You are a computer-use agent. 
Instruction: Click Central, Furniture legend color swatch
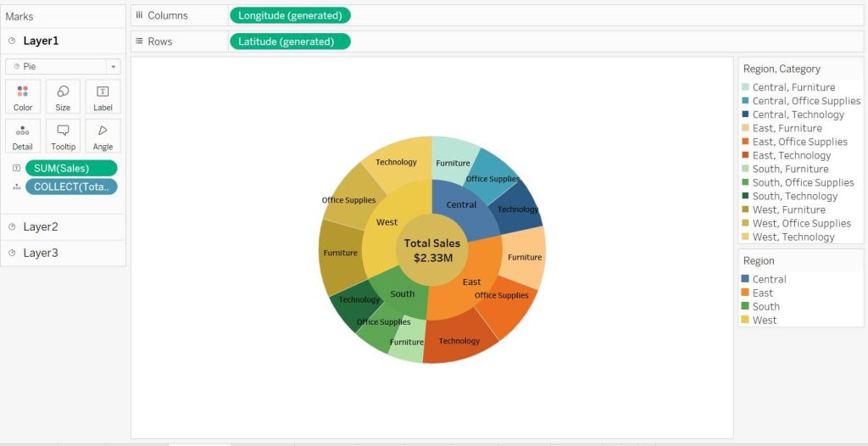[x=745, y=87]
